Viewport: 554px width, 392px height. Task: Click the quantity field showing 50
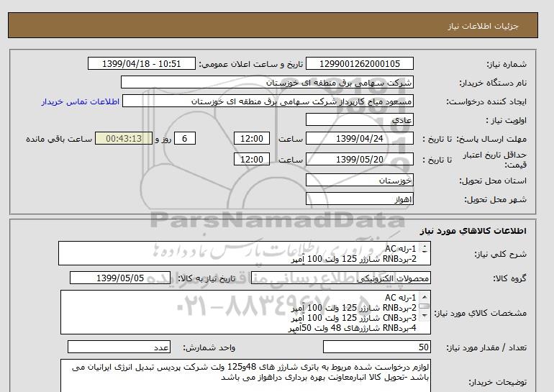[376, 347]
